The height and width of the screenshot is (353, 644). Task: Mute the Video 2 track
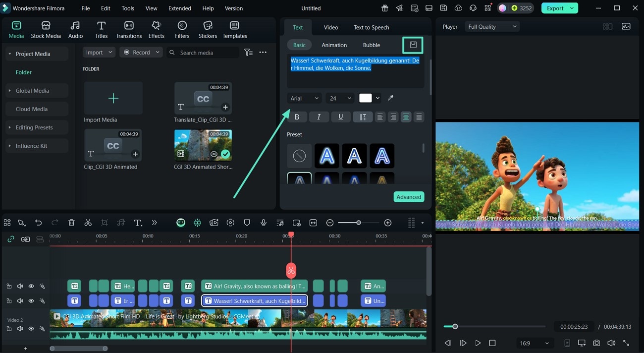pos(20,329)
